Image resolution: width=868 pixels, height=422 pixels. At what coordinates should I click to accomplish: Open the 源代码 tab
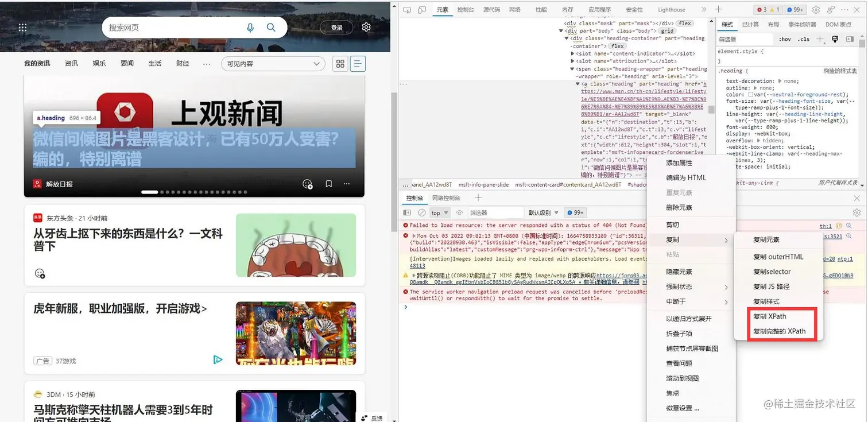point(491,10)
